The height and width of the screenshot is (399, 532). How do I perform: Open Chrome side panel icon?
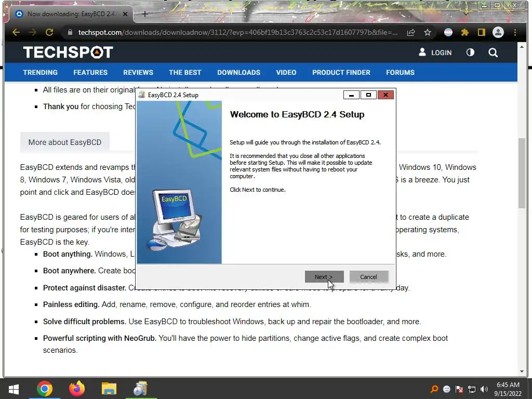point(482,32)
